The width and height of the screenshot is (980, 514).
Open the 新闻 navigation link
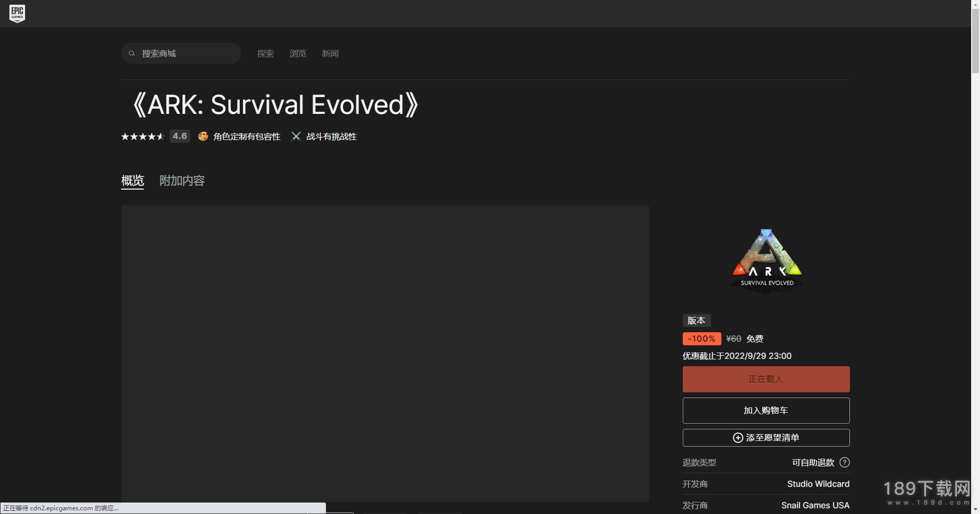(x=330, y=53)
